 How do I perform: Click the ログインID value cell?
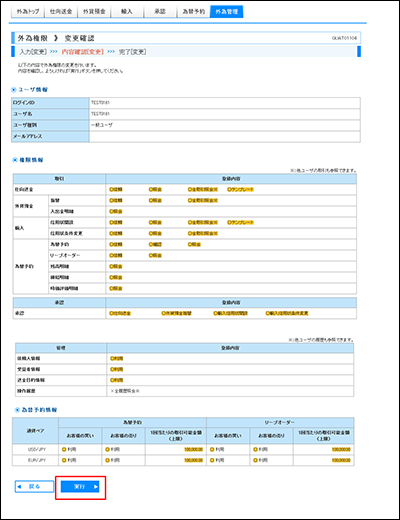point(225,103)
